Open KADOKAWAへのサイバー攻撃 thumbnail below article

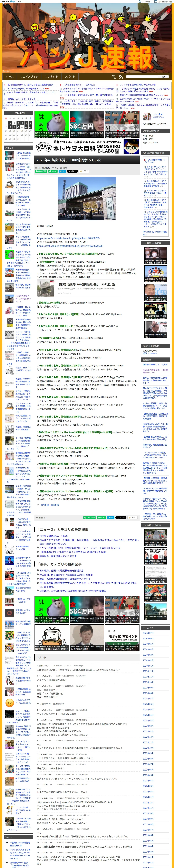pos(52,638)
